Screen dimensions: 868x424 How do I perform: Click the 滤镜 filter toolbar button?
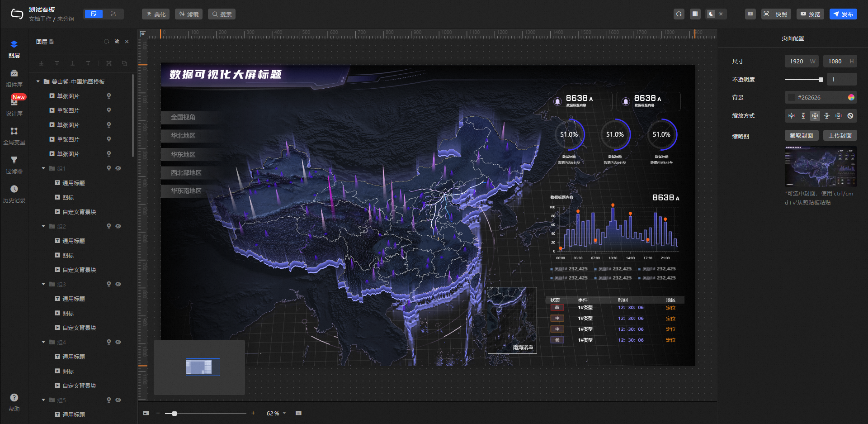pyautogui.click(x=189, y=14)
